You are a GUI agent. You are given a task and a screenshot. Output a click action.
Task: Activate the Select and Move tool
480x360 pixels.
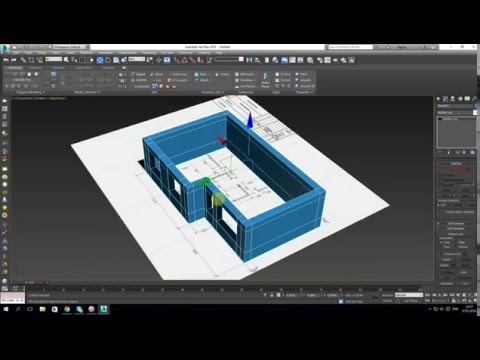pyautogui.click(x=100, y=60)
